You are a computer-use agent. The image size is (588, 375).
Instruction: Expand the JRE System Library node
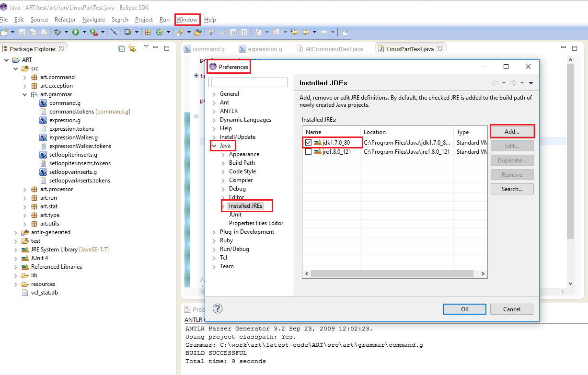[x=16, y=250]
